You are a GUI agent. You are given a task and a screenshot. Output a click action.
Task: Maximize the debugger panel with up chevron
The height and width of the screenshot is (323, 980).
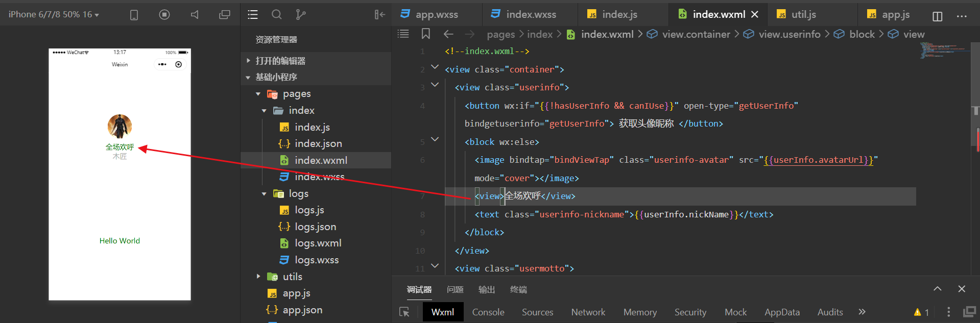[938, 289]
